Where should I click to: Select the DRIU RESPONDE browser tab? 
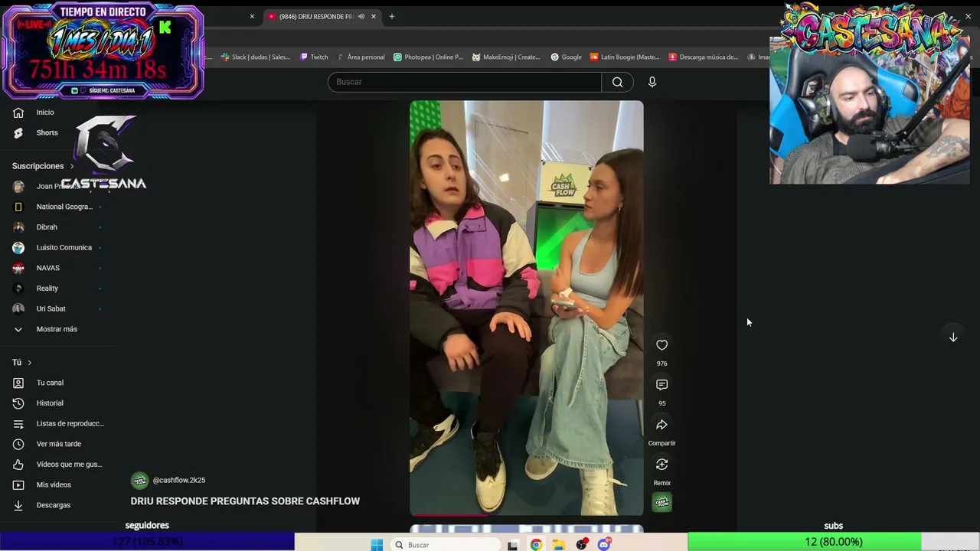(x=315, y=16)
